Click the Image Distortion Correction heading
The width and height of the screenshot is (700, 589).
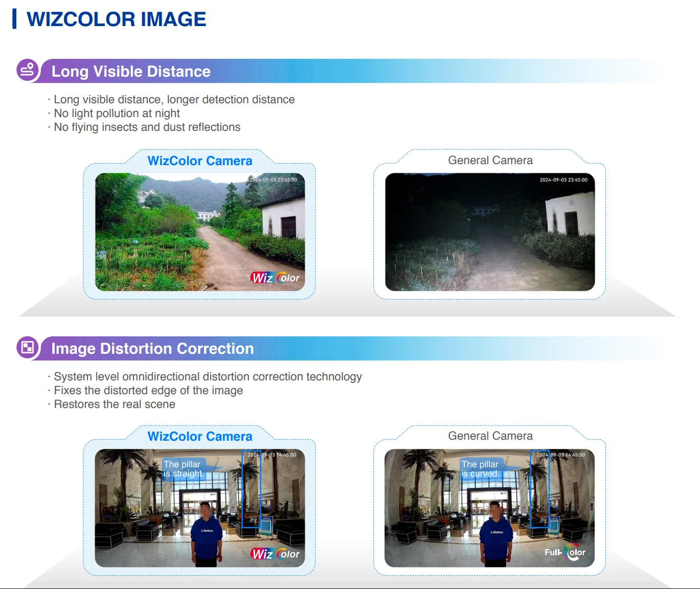(152, 349)
